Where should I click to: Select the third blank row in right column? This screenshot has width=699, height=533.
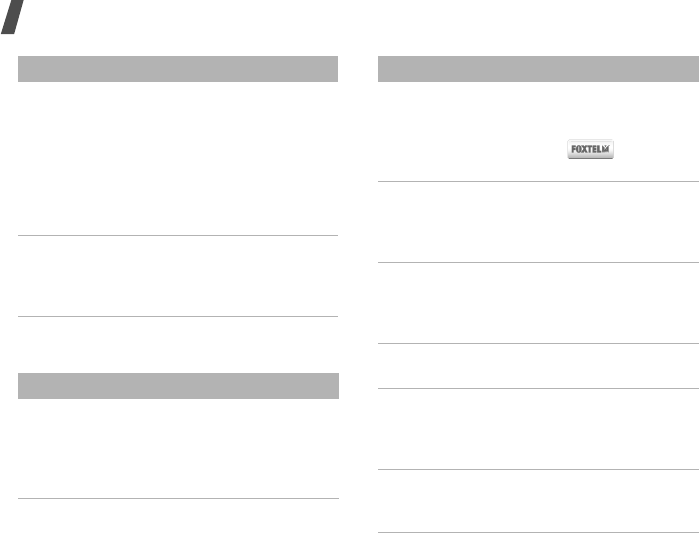(x=539, y=303)
